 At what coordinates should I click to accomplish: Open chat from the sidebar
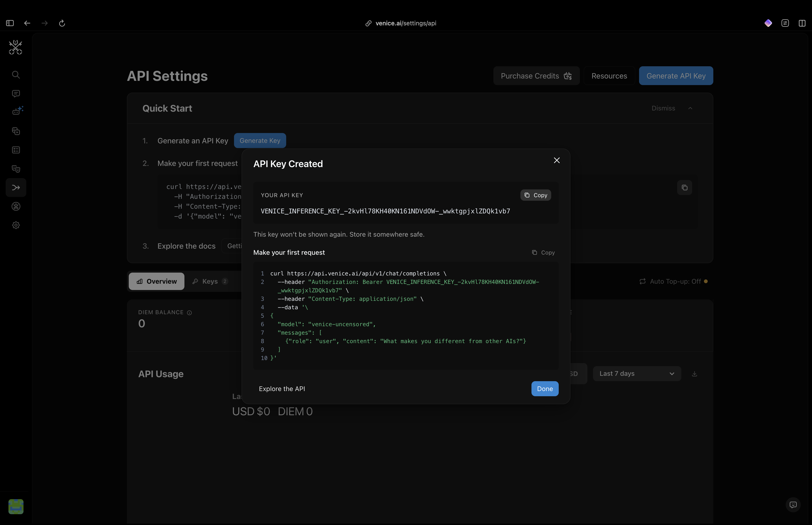16,93
